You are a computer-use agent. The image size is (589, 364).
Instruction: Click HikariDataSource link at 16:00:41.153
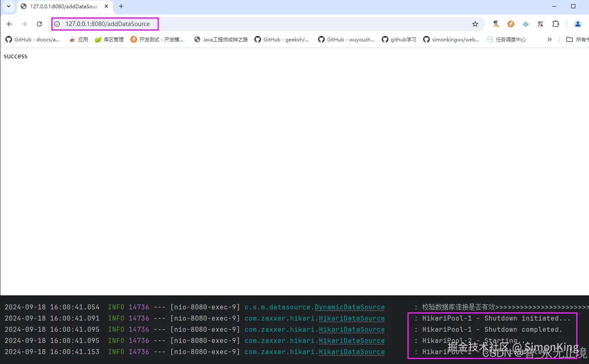click(x=352, y=352)
